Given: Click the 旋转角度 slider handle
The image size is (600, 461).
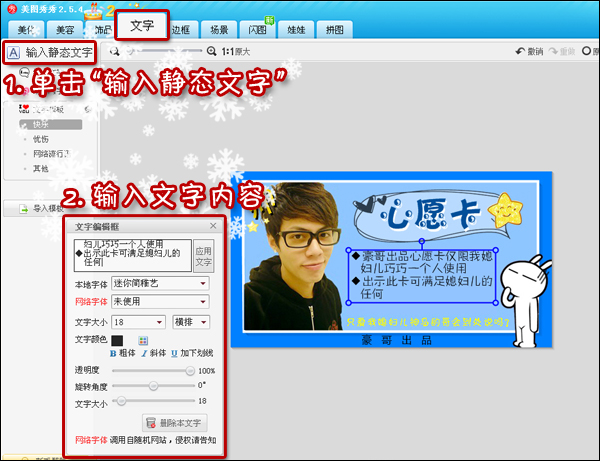Looking at the screenshot, I should click(x=153, y=386).
